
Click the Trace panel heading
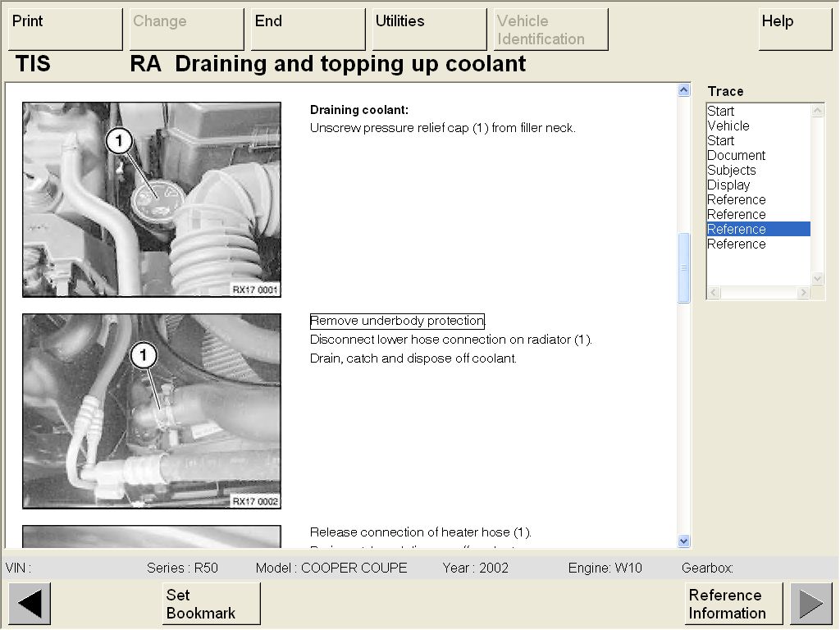click(x=725, y=92)
